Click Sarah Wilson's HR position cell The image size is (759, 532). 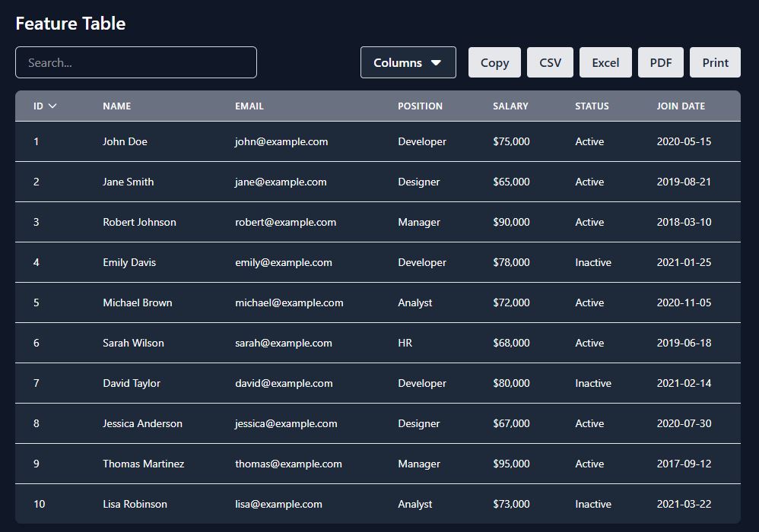[405, 344]
